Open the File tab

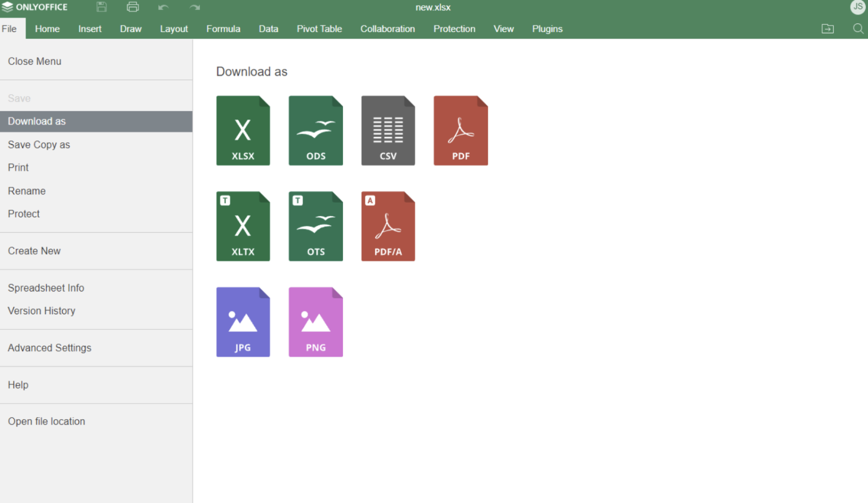click(9, 29)
